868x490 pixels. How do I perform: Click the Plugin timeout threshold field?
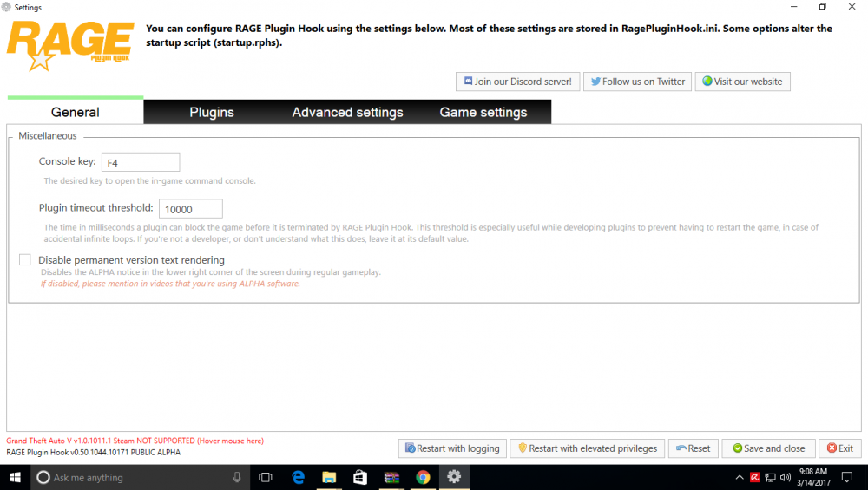191,208
